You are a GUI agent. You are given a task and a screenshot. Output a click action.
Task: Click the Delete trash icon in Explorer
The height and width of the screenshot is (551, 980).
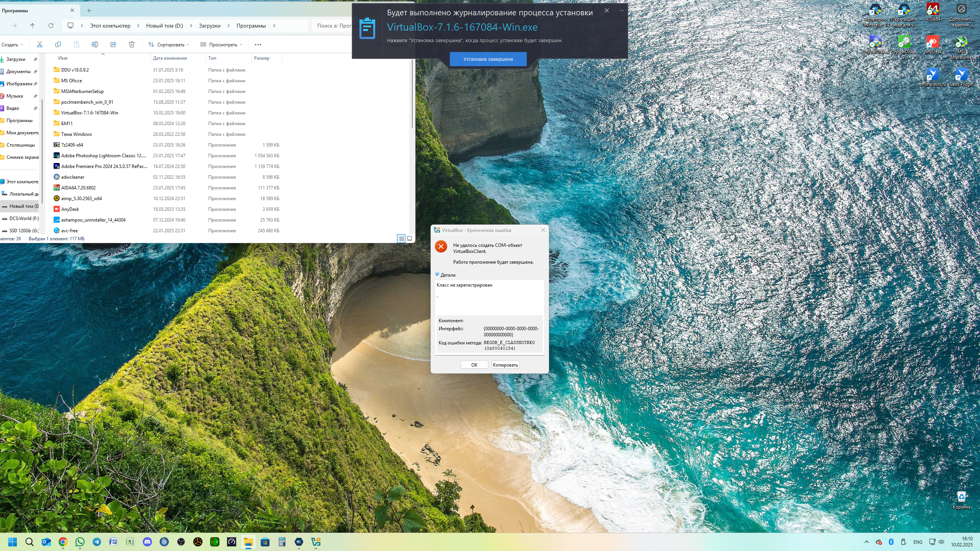pos(132,44)
